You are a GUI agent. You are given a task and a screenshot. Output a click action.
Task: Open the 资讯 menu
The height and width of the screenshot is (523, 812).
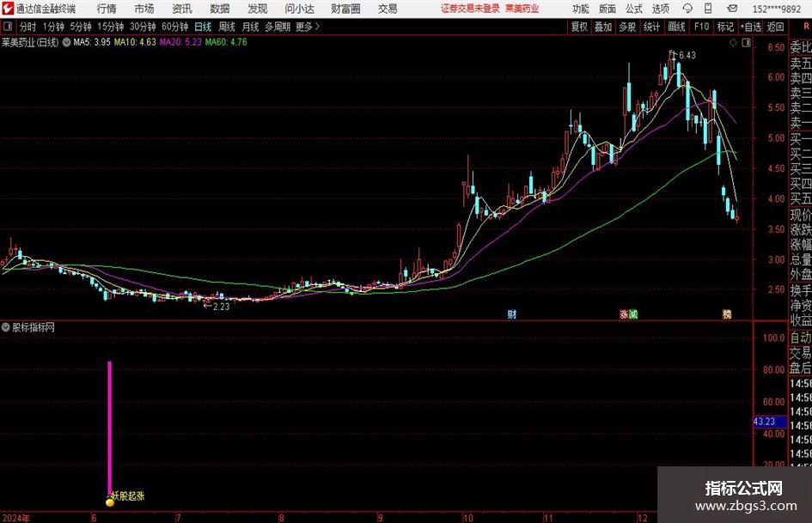pyautogui.click(x=182, y=9)
